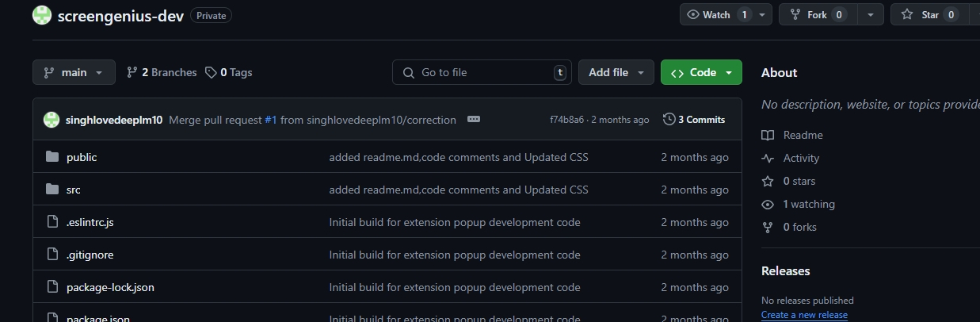
Task: Open the .gitignore file
Action: tap(90, 255)
